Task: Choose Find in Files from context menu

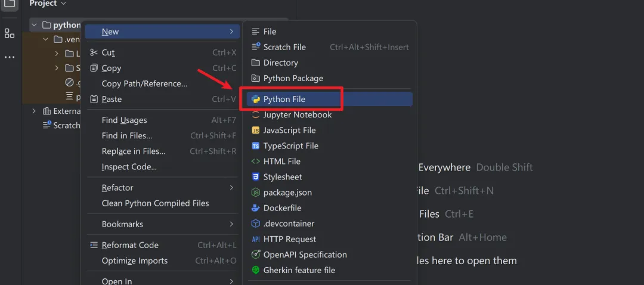Action: (127, 136)
